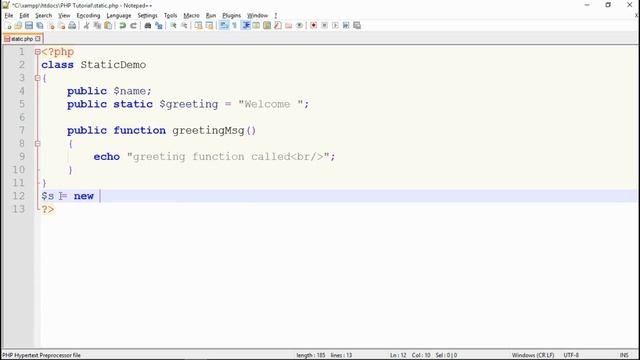Toggle synchronize horizontal scrolling icon

209,26
